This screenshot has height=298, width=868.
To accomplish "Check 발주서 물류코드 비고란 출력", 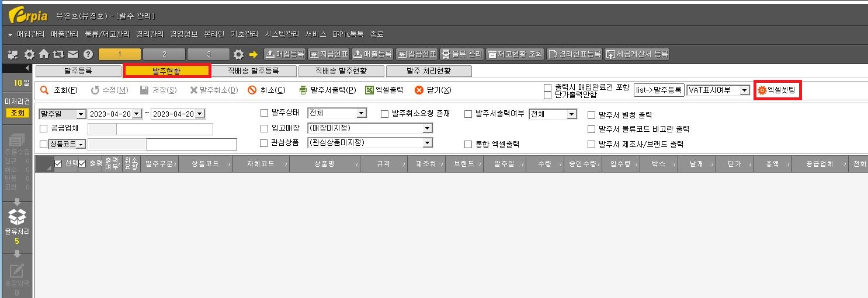I will click(592, 129).
